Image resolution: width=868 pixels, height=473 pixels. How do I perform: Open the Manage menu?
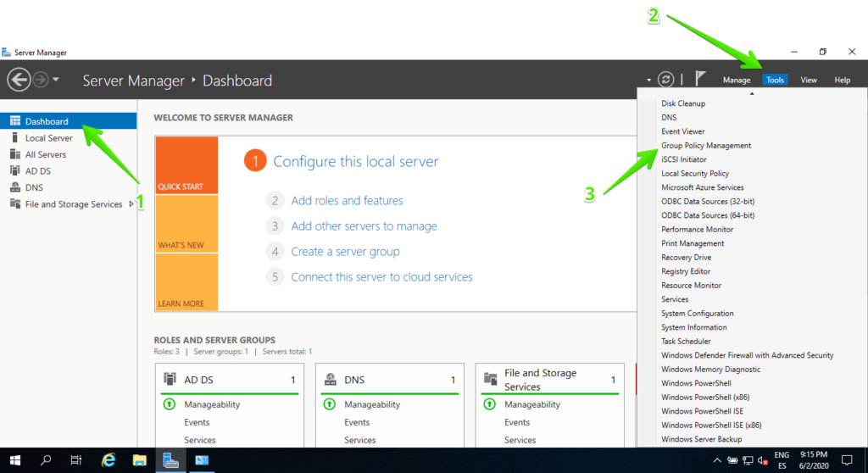point(737,80)
